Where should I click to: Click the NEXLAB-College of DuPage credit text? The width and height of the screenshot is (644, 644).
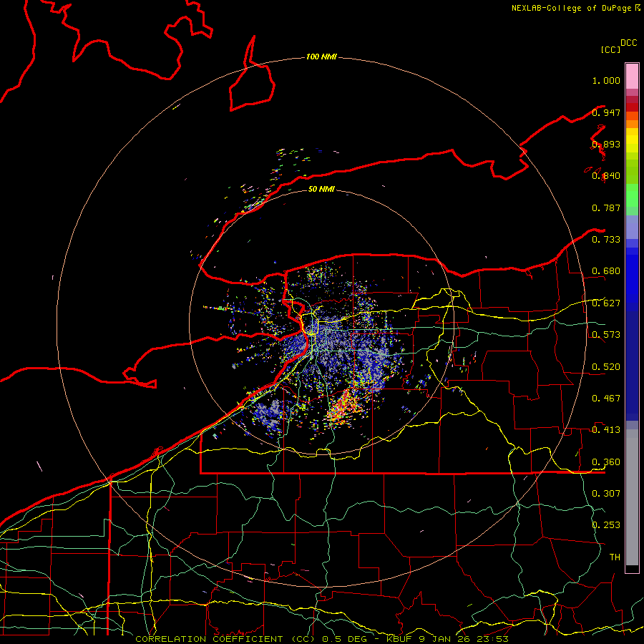[572, 8]
